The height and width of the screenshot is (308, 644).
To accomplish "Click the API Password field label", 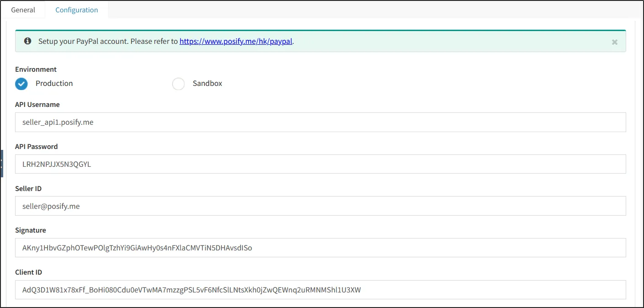I will pyautogui.click(x=37, y=147).
